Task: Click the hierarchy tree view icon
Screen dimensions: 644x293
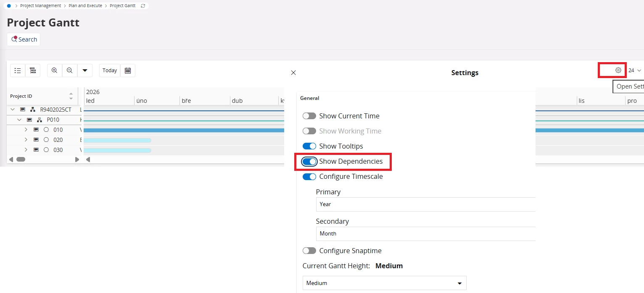Action: click(x=33, y=71)
